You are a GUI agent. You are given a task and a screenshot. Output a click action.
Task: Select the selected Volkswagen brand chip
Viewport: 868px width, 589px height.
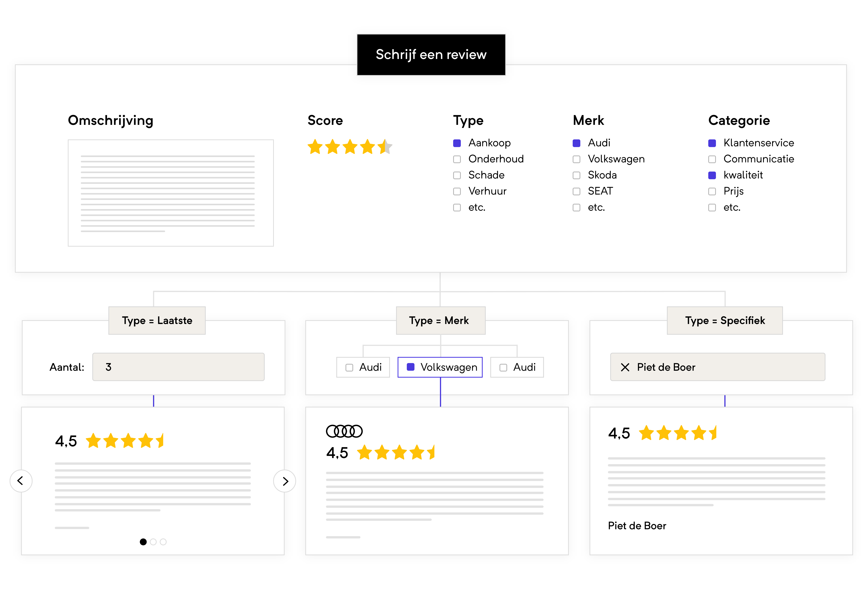440,367
